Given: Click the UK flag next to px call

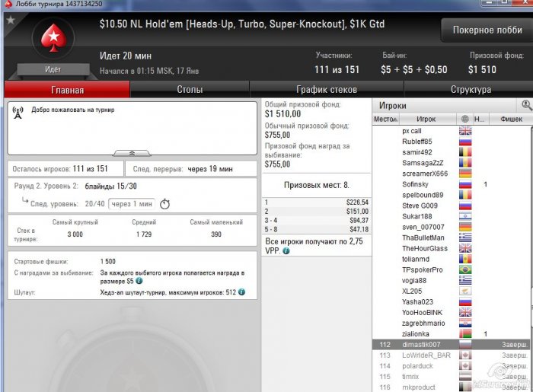Looking at the screenshot, I should click(x=465, y=131).
